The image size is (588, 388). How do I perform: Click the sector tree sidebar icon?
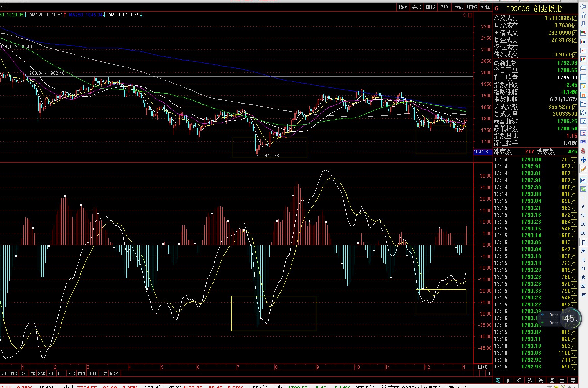pyautogui.click(x=583, y=85)
